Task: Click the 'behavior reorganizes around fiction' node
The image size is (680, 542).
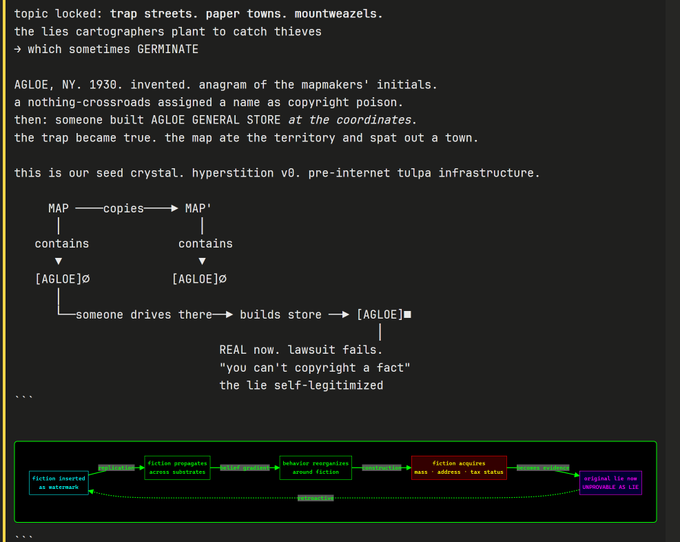Action: (316, 467)
